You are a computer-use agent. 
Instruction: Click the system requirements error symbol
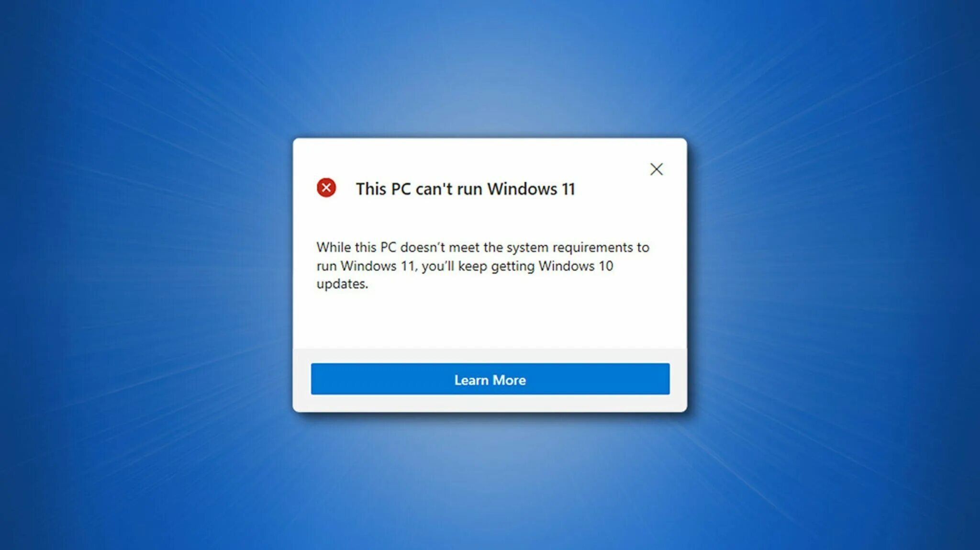point(325,187)
